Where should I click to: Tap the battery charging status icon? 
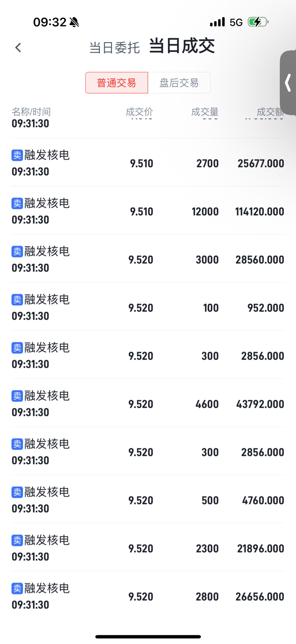258,22
